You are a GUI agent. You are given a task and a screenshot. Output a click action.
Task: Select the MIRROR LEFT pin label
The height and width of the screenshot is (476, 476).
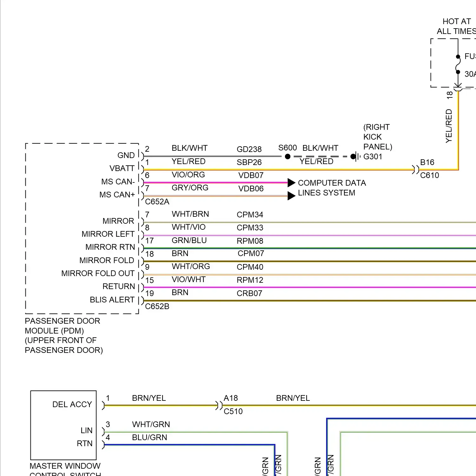(108, 234)
